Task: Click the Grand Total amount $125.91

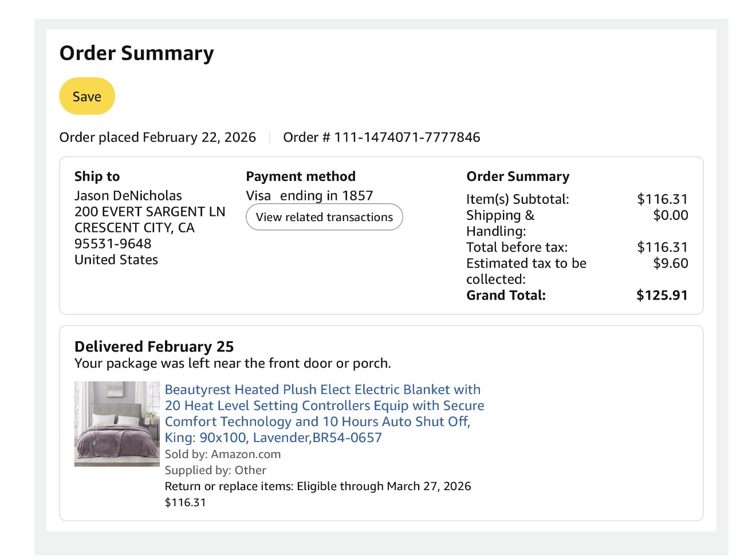Action: coord(662,295)
